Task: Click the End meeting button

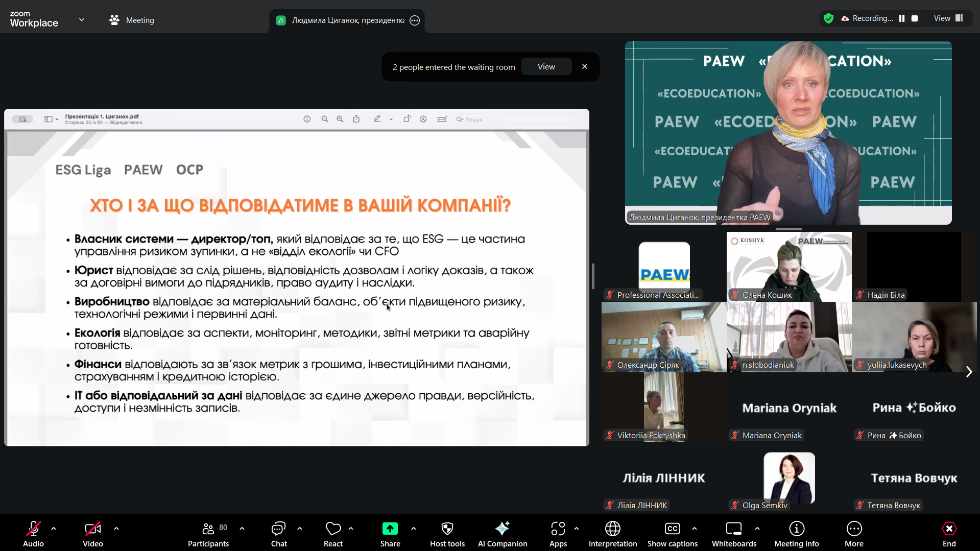Action: [949, 534]
